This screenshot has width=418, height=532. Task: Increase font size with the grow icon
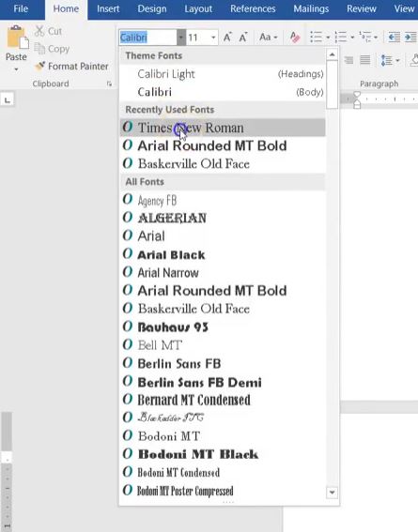pos(227,37)
